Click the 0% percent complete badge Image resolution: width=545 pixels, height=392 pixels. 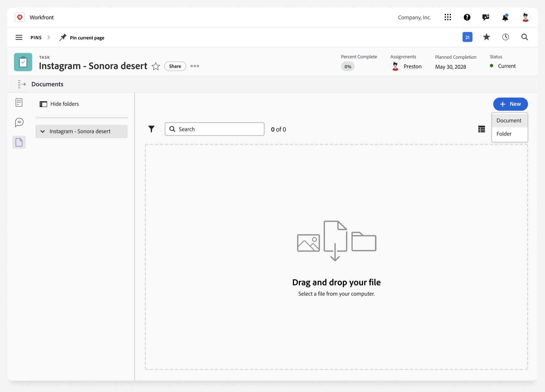point(348,67)
